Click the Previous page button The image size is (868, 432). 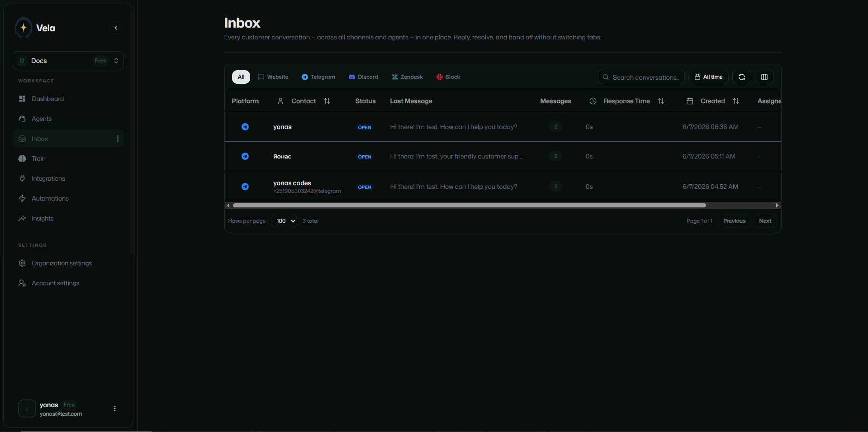coord(734,221)
